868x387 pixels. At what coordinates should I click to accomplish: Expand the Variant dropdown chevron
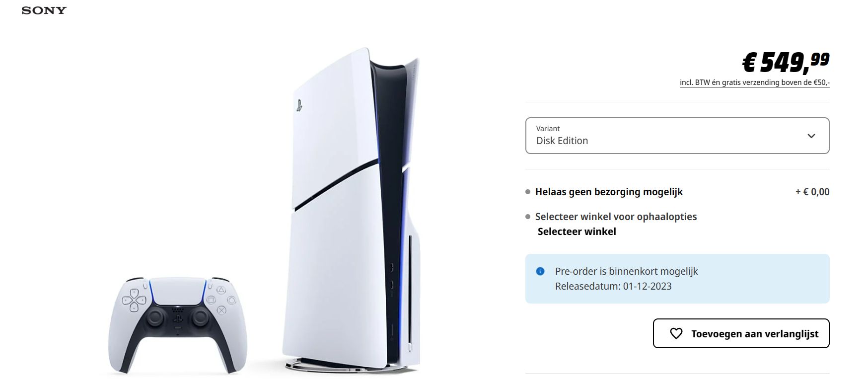click(x=811, y=136)
